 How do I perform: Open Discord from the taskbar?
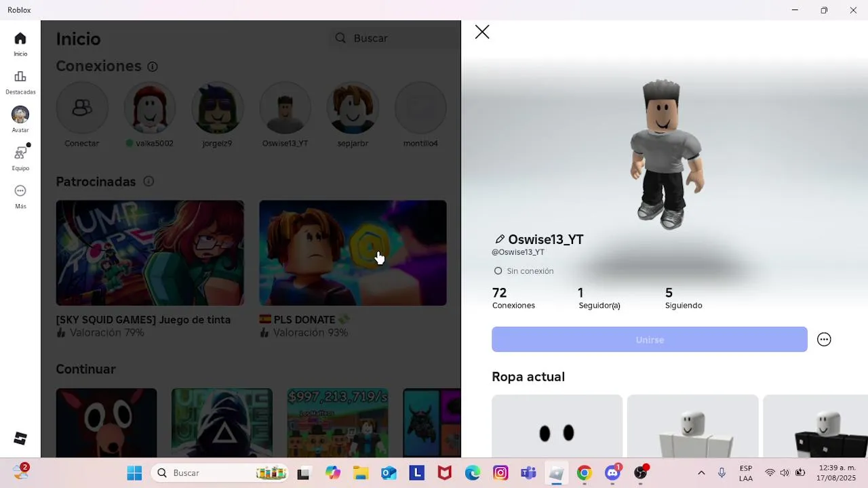(x=613, y=473)
